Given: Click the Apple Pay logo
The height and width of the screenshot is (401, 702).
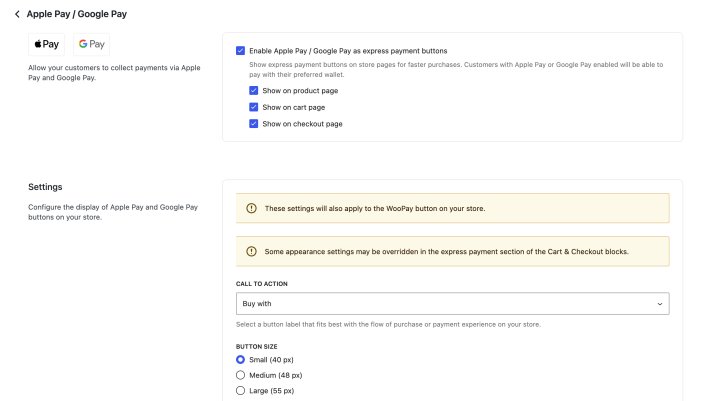Looking at the screenshot, I should pyautogui.click(x=47, y=44).
